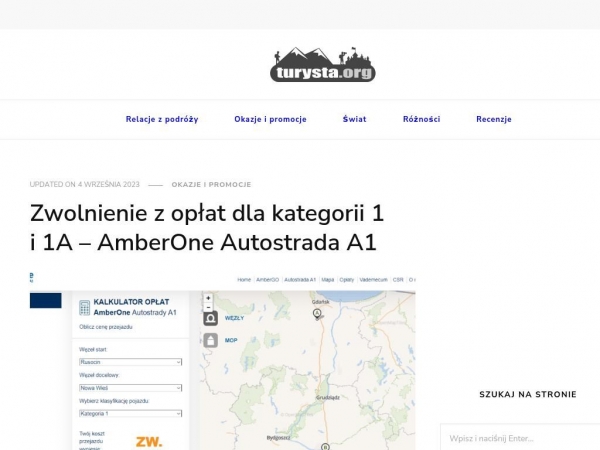Click the map zoom out minus button

208,307
